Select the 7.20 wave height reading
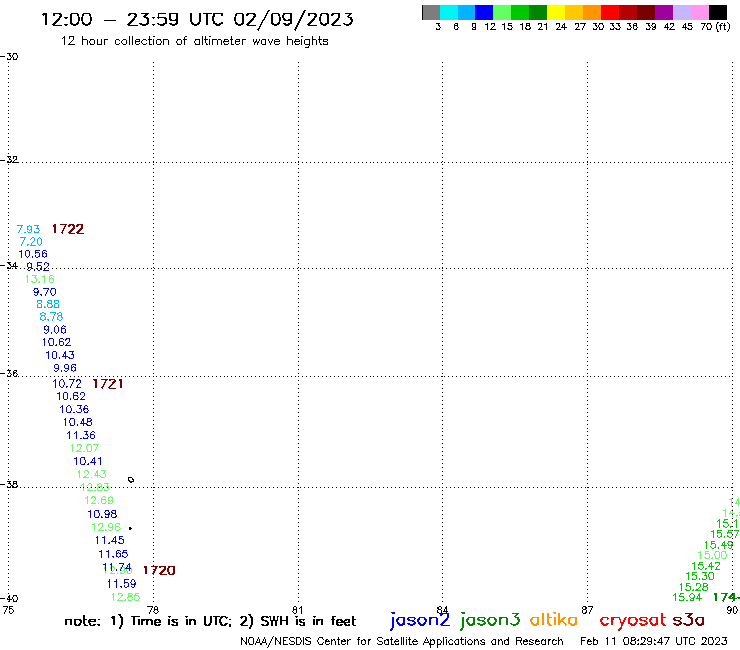This screenshot has width=740, height=650. 31,242
